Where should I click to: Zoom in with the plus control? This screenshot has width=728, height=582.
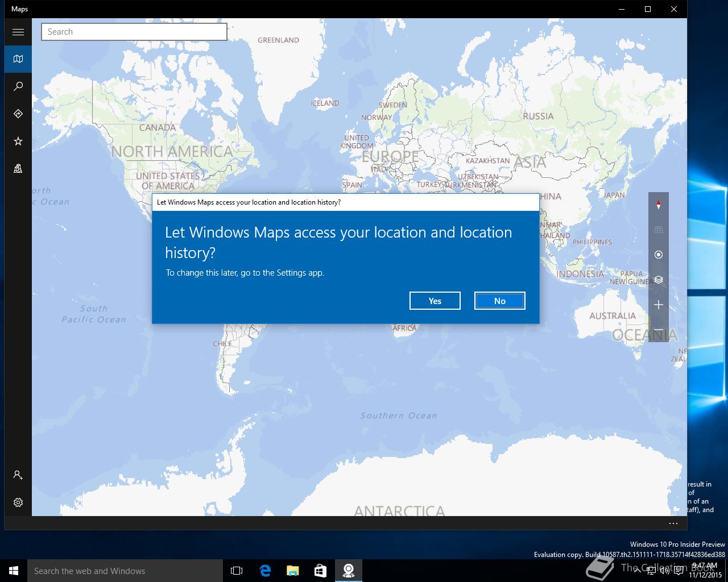tap(659, 305)
